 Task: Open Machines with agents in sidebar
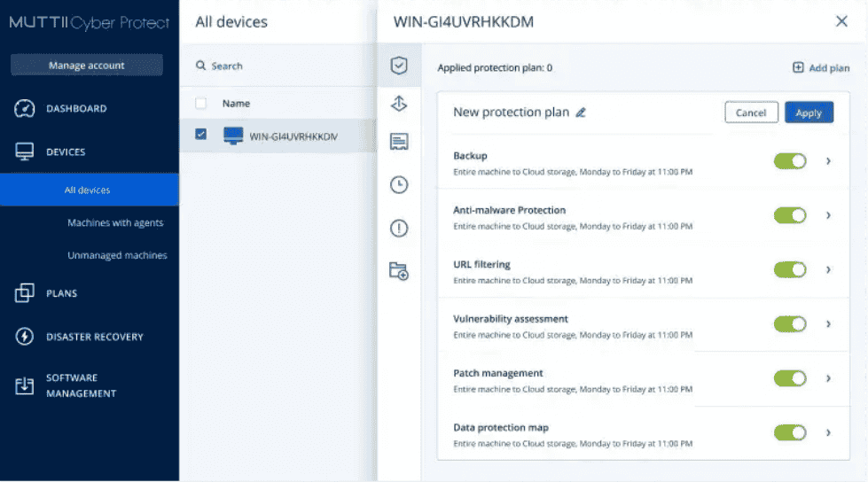point(115,223)
